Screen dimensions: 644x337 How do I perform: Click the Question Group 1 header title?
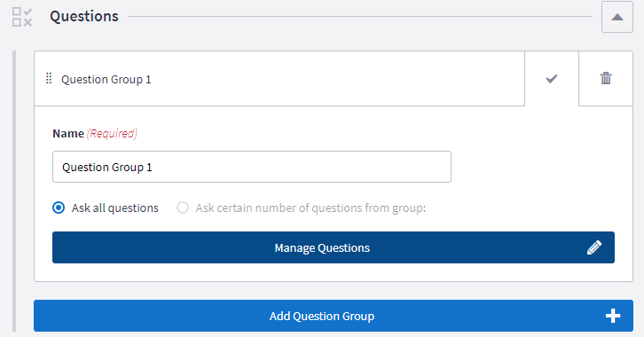click(106, 79)
